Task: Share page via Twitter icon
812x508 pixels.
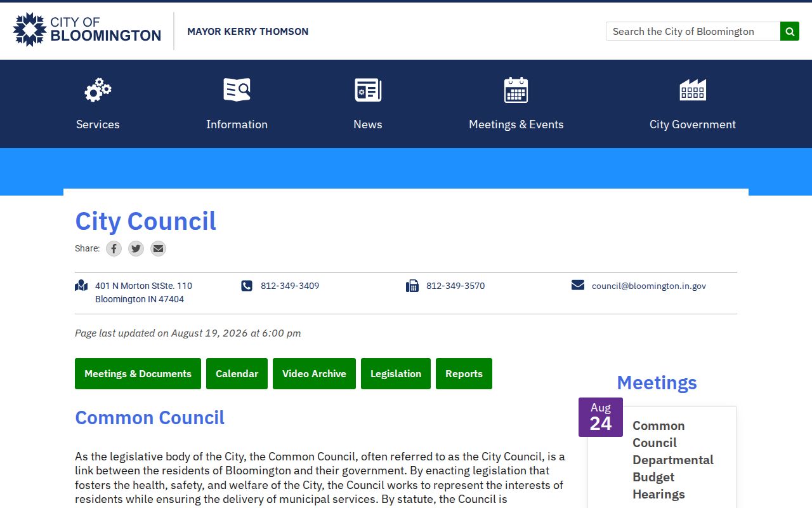Action: click(136, 248)
